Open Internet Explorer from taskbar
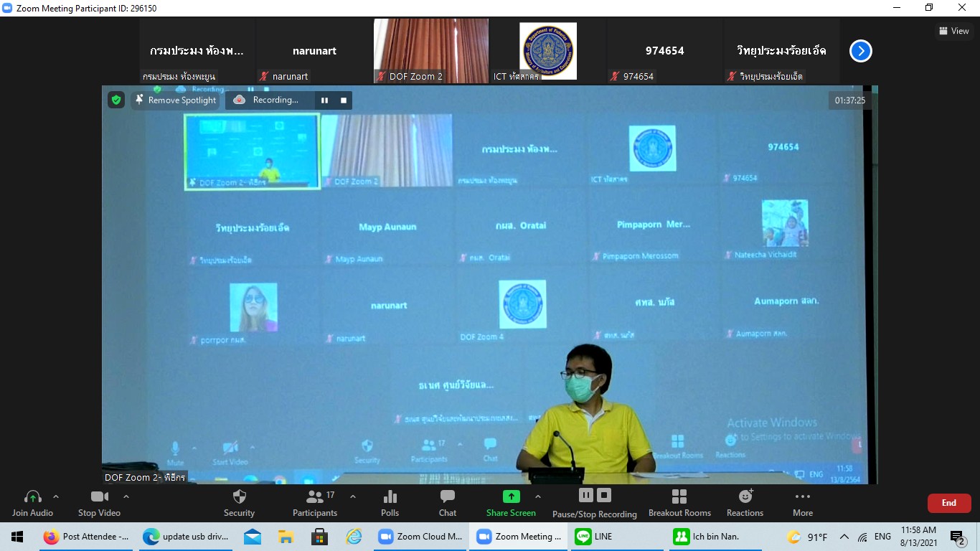980x551 pixels. pyautogui.click(x=354, y=537)
